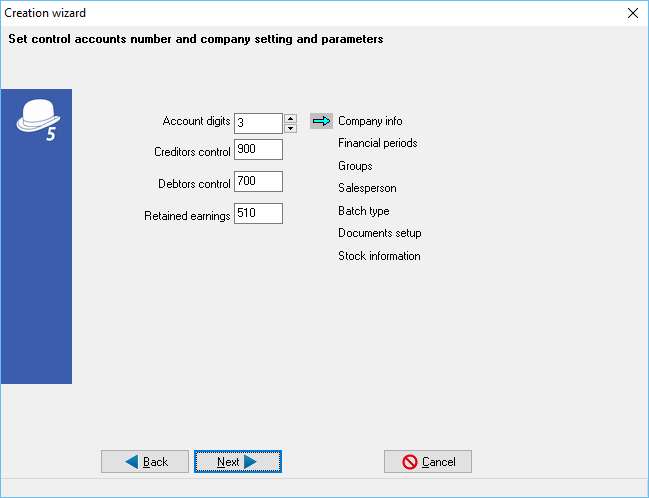The image size is (649, 498).
Task: Click the bowler hat step 5 icon
Action: (35, 119)
